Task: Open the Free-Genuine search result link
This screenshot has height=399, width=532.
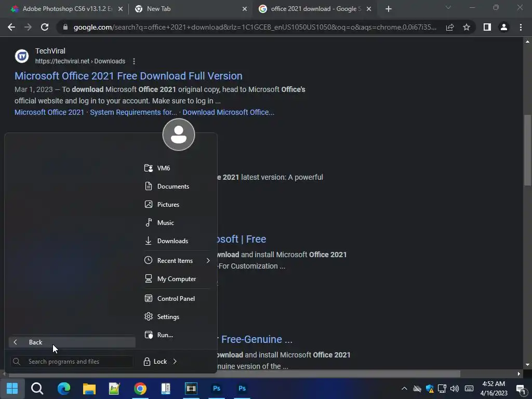Action: 257,339
